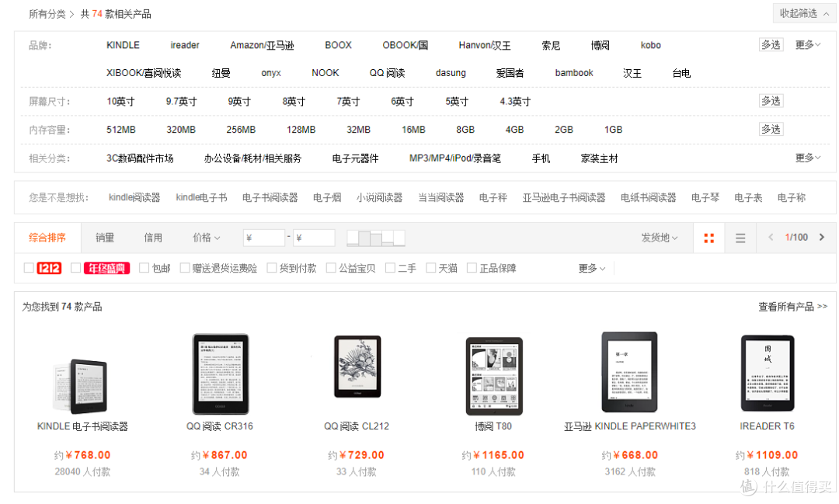Screen dimensions: 839x504
Task: Open QQ阅读 CR316 product image
Action: (x=221, y=374)
